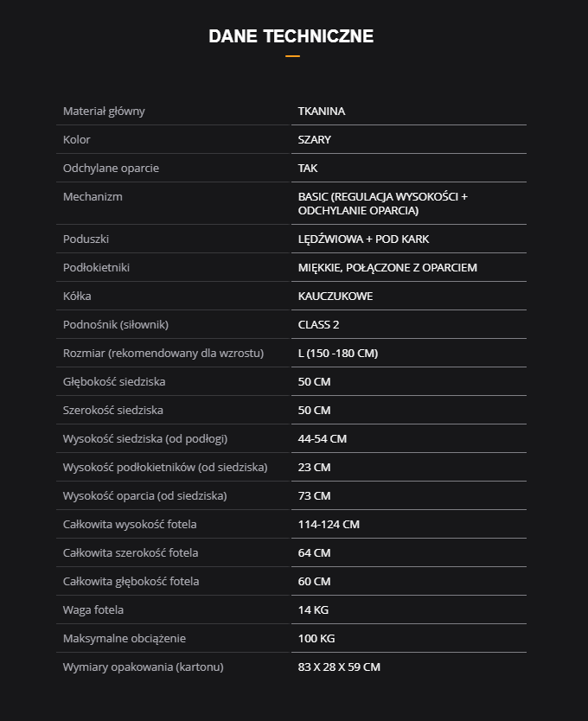Select the Odchylane oparcie row label

click(111, 169)
